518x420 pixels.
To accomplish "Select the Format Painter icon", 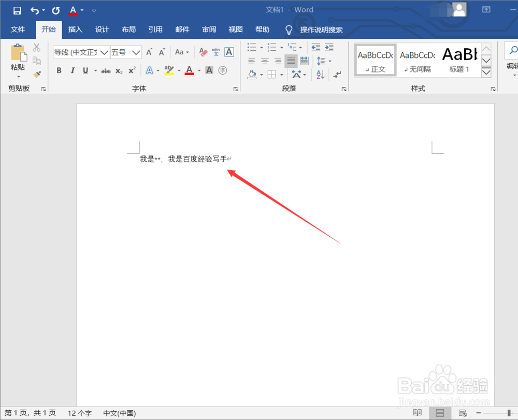I will [x=37, y=74].
